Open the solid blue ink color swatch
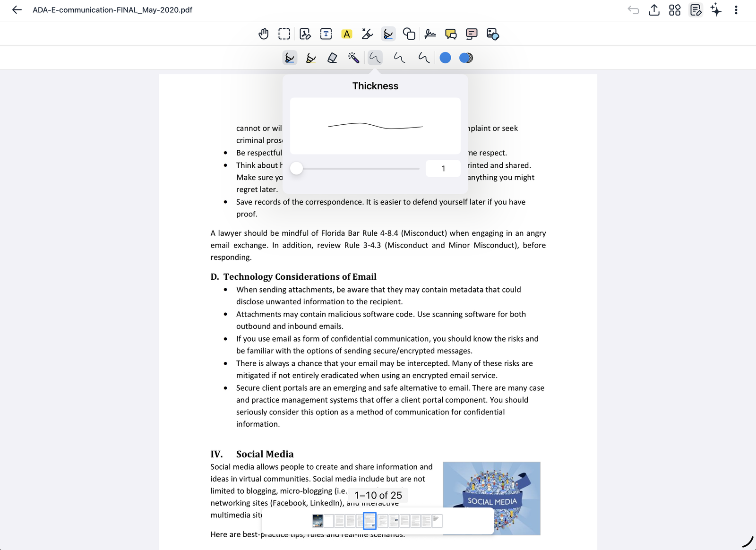 tap(445, 58)
